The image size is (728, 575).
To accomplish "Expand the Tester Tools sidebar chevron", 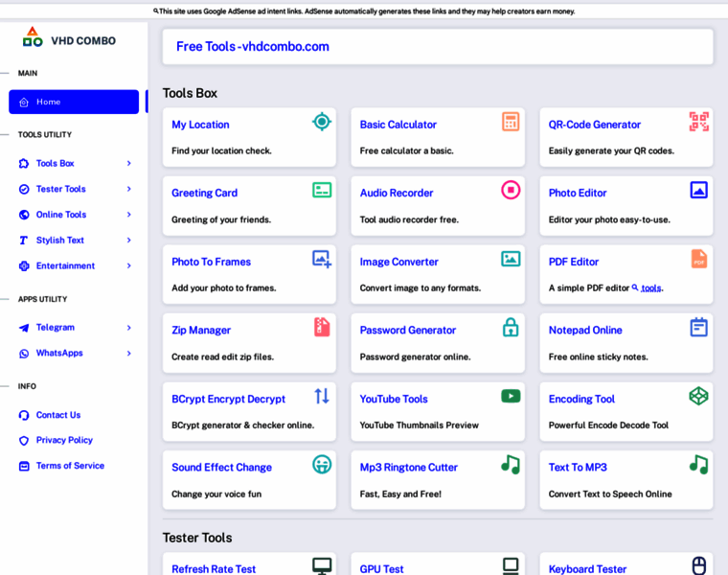I will [x=129, y=189].
